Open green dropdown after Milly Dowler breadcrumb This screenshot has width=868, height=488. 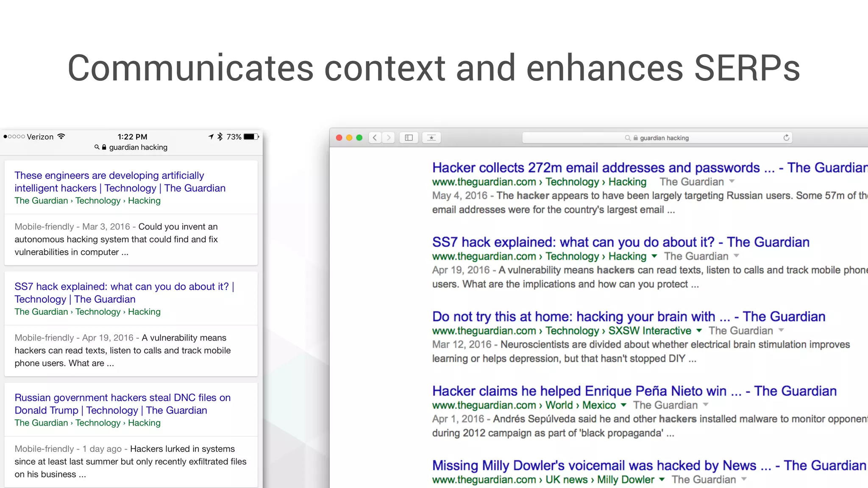(x=662, y=480)
